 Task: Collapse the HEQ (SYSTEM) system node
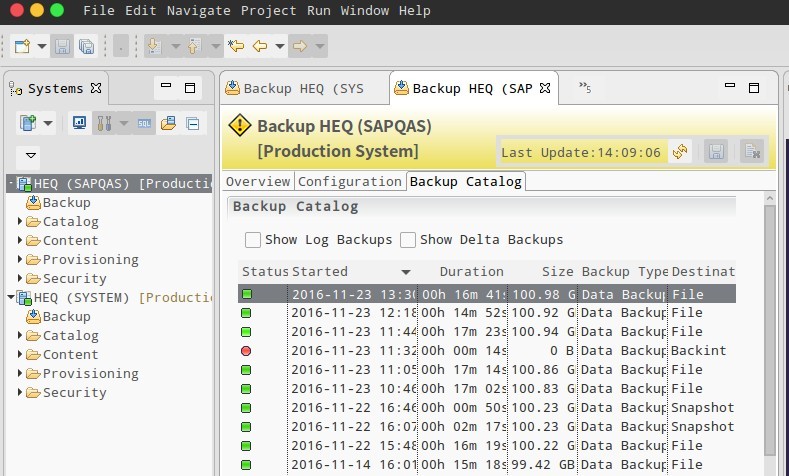point(11,297)
